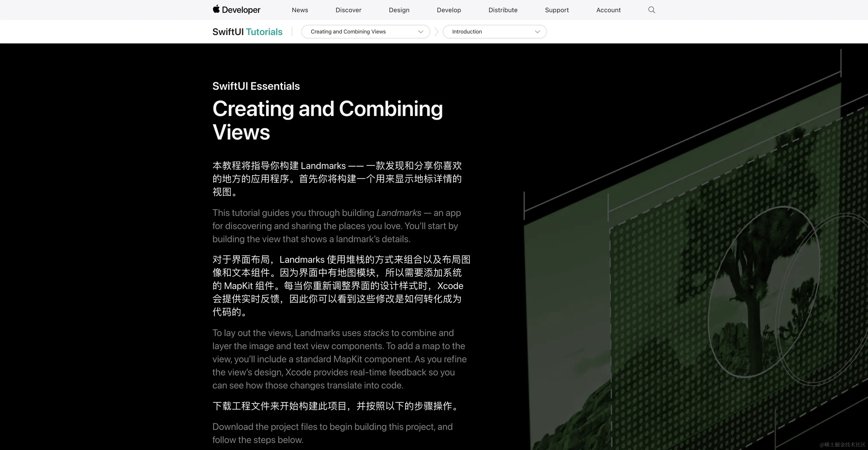868x450 pixels.
Task: Open the News menu item
Action: click(300, 10)
